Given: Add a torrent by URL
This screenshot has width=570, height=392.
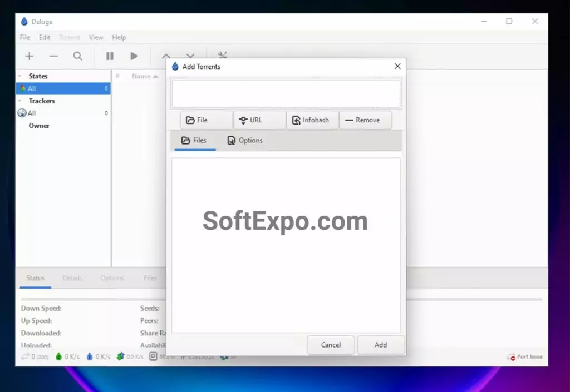Looking at the screenshot, I should point(259,120).
